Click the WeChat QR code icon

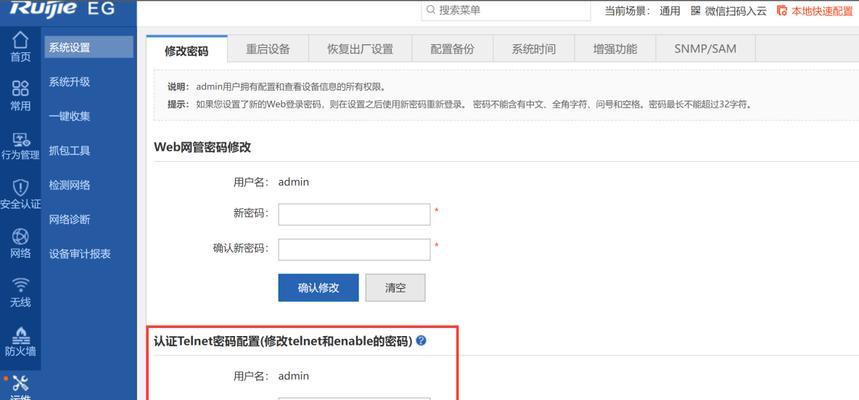click(x=695, y=10)
